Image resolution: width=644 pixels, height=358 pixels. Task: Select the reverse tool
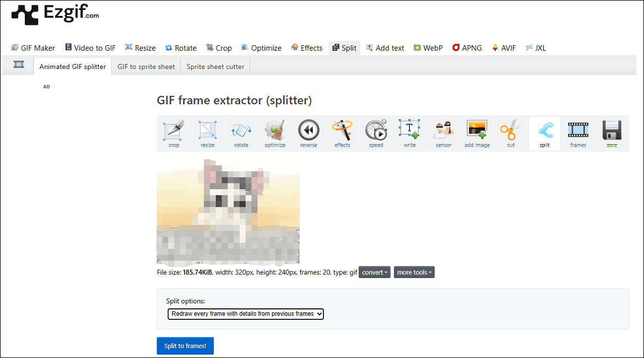(x=308, y=133)
